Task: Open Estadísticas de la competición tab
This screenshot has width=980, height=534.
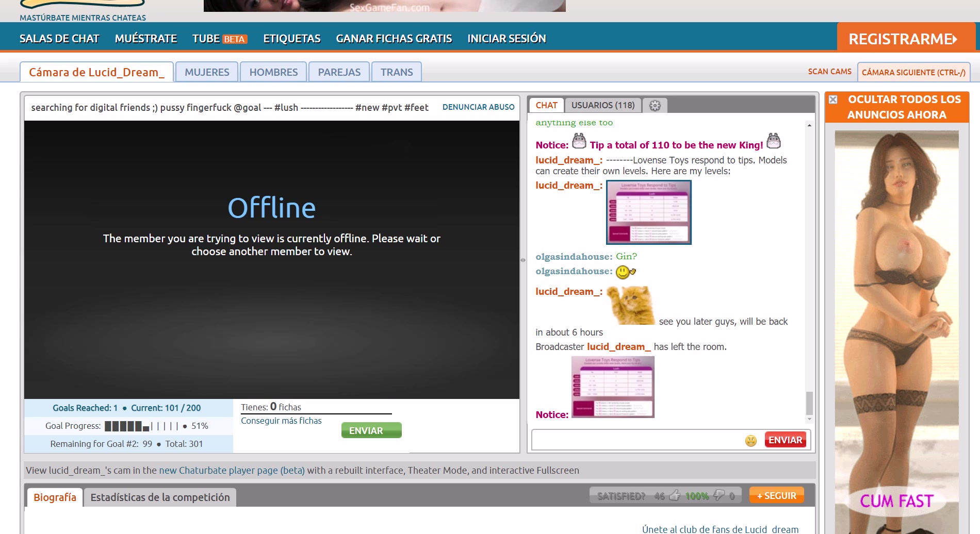Action: [x=160, y=497]
